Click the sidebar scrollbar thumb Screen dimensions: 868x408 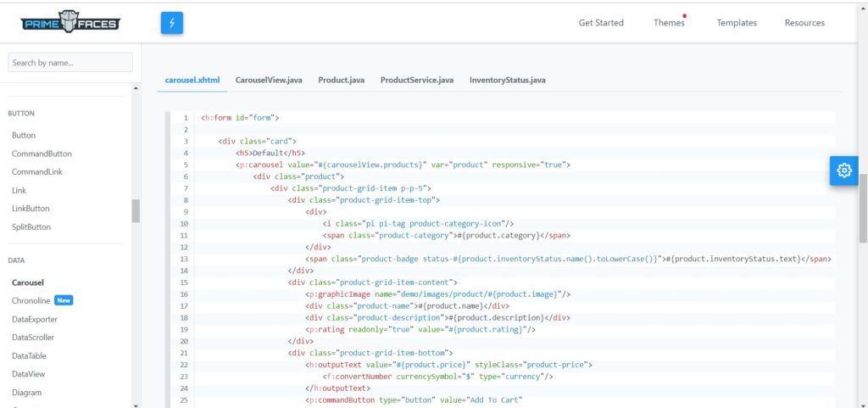pyautogui.click(x=136, y=211)
